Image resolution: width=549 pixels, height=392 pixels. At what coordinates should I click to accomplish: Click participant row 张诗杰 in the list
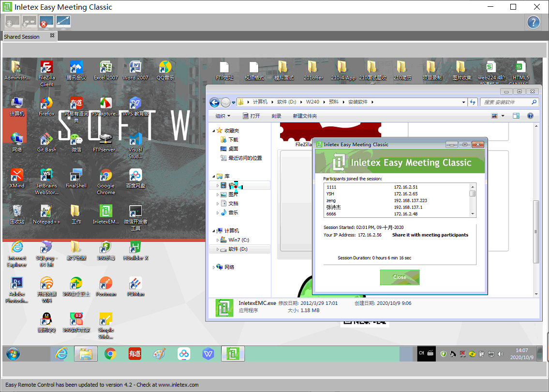[x=396, y=208]
